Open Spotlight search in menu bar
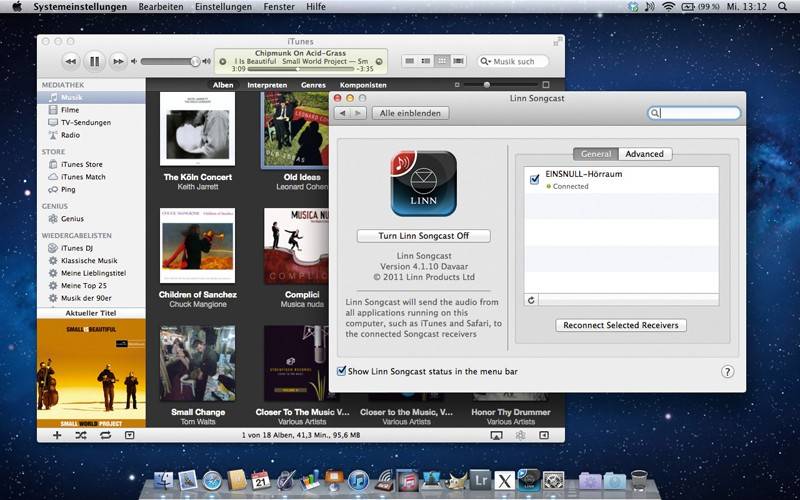This screenshot has width=800, height=500. [x=783, y=7]
